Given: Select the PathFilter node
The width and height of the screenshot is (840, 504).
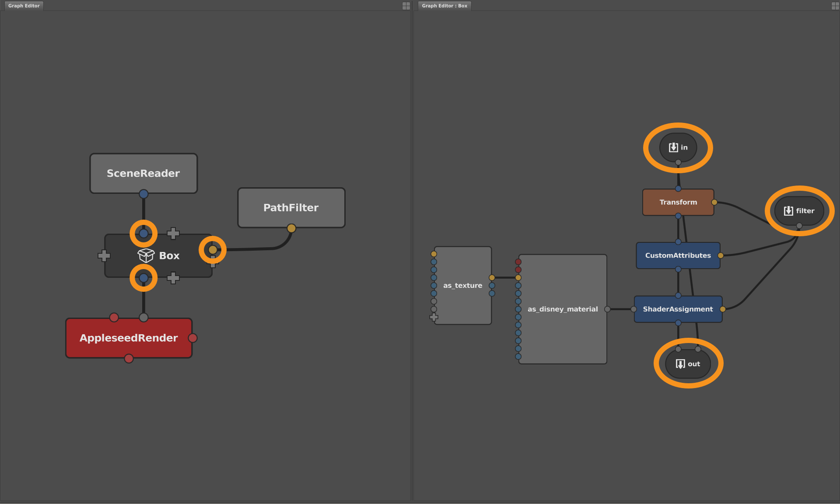Looking at the screenshot, I should pyautogui.click(x=291, y=207).
